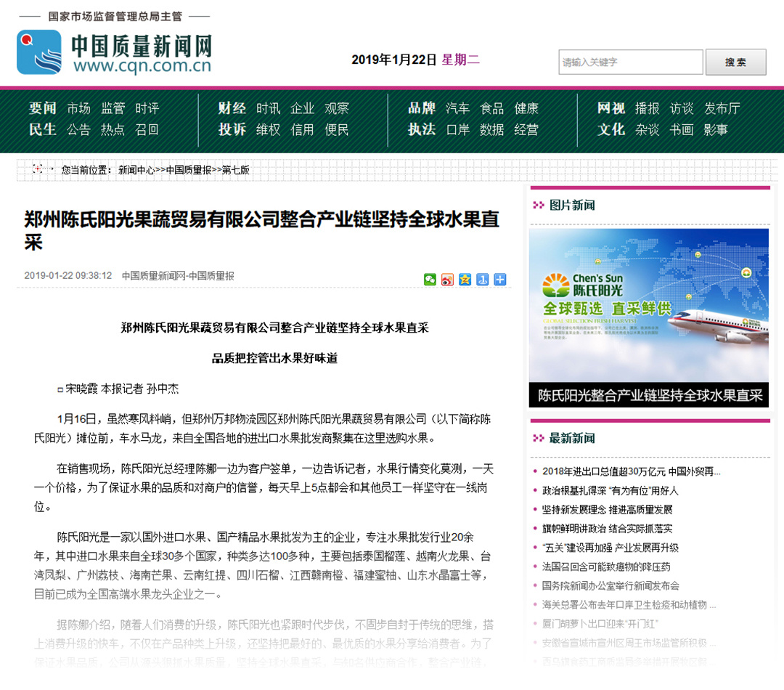Open news 旗帜鲜明讲政治 结合实际抓落实
The width and height of the screenshot is (784, 690).
[x=607, y=528]
